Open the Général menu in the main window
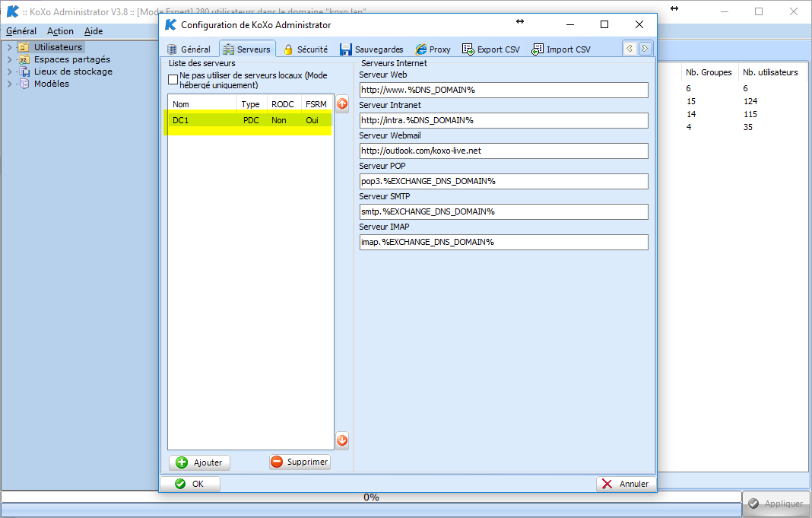Image resolution: width=812 pixels, height=518 pixels. click(21, 31)
